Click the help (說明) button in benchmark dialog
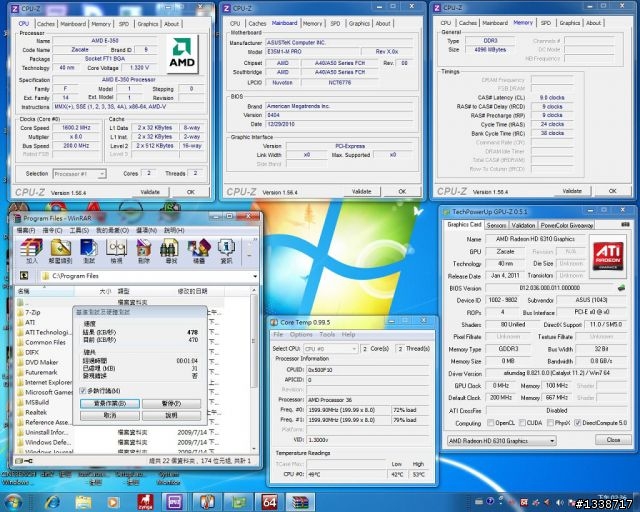This screenshot has width=640, height=512. (x=171, y=415)
